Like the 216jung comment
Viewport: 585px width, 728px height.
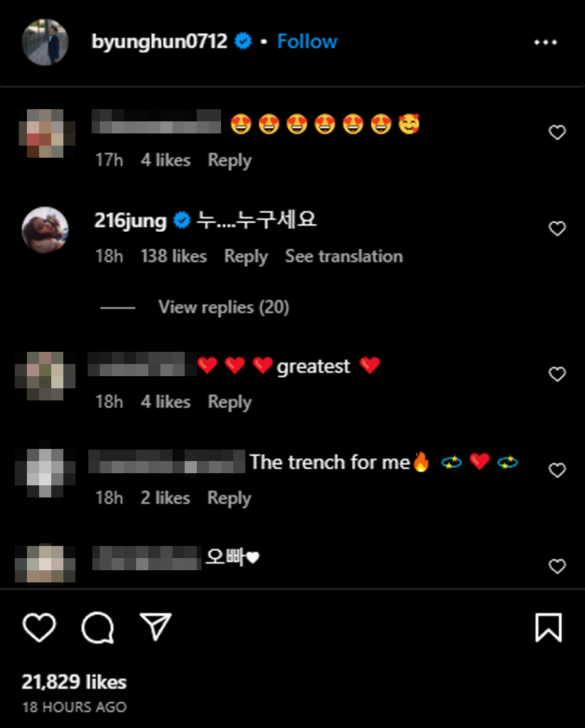pos(557,229)
